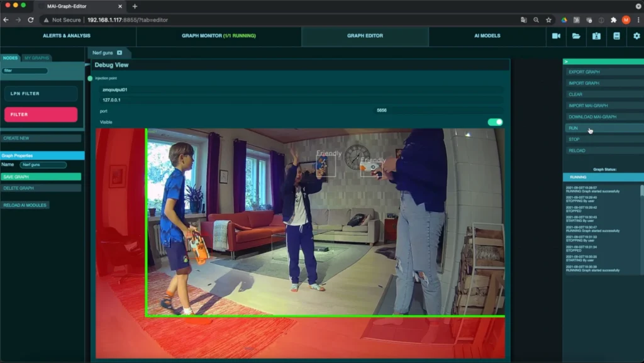
Task: Close the Nerf guns graph tab
Action: pos(119,53)
